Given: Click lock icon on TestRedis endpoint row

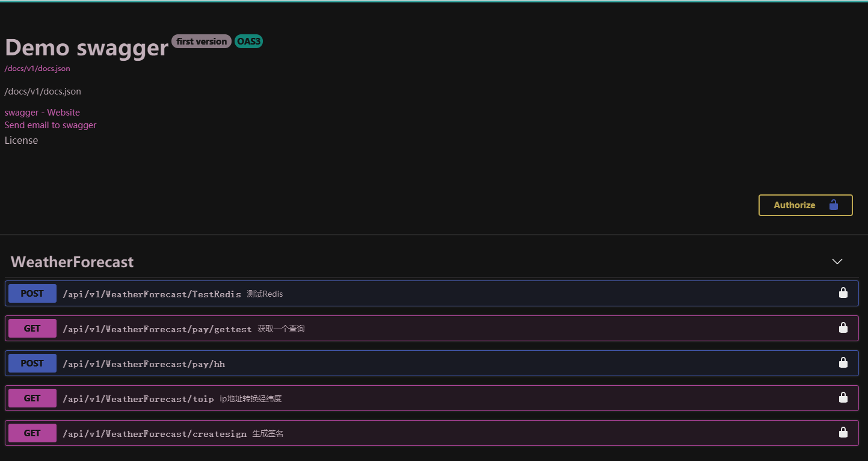Looking at the screenshot, I should point(843,293).
